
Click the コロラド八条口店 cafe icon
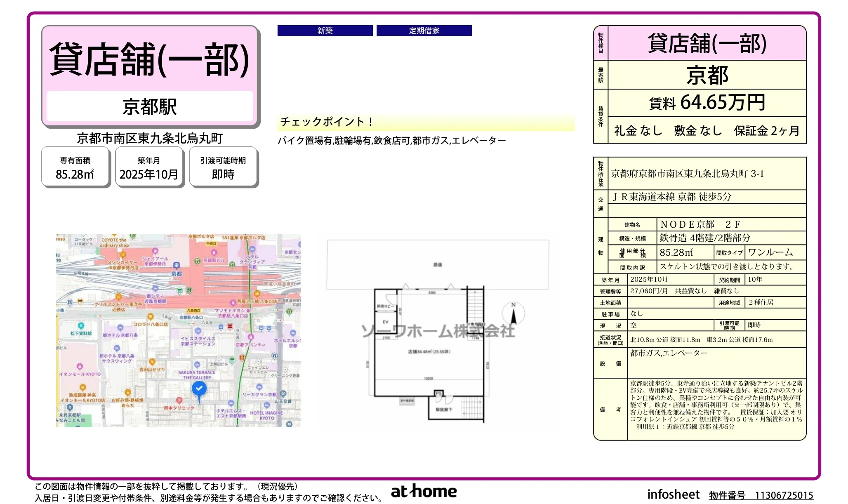click(x=151, y=316)
